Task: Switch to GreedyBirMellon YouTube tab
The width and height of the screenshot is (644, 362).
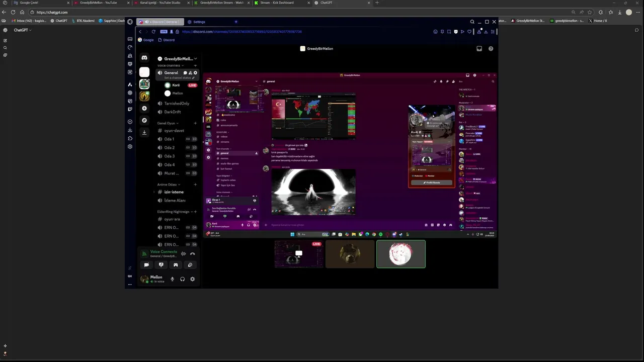Action: 102,3
